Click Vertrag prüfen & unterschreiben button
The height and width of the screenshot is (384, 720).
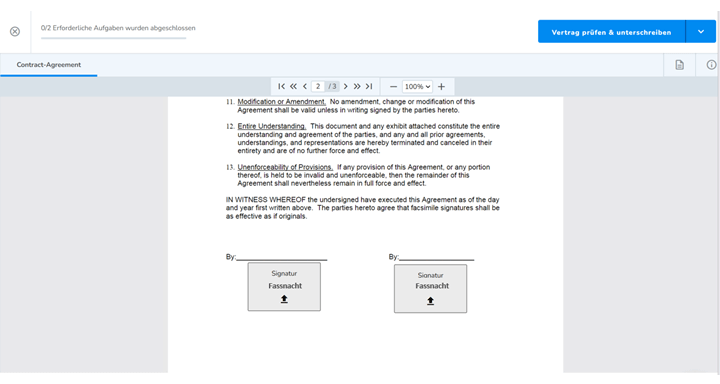tap(611, 32)
